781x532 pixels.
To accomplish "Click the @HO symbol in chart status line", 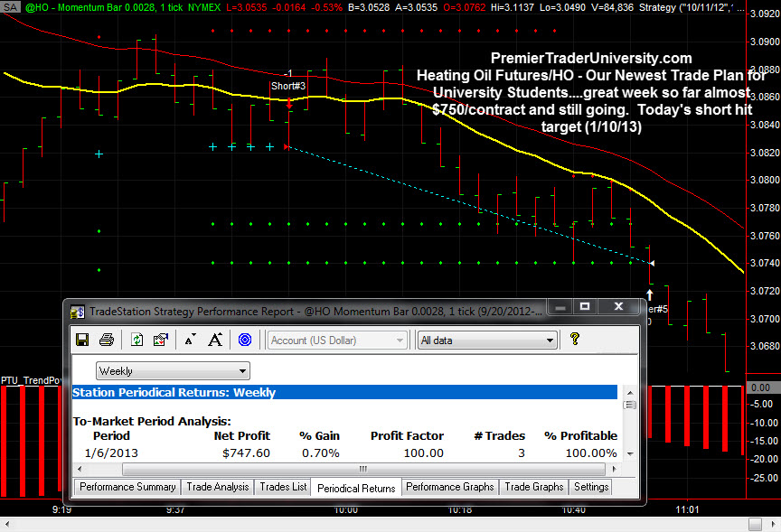I will click(x=37, y=7).
